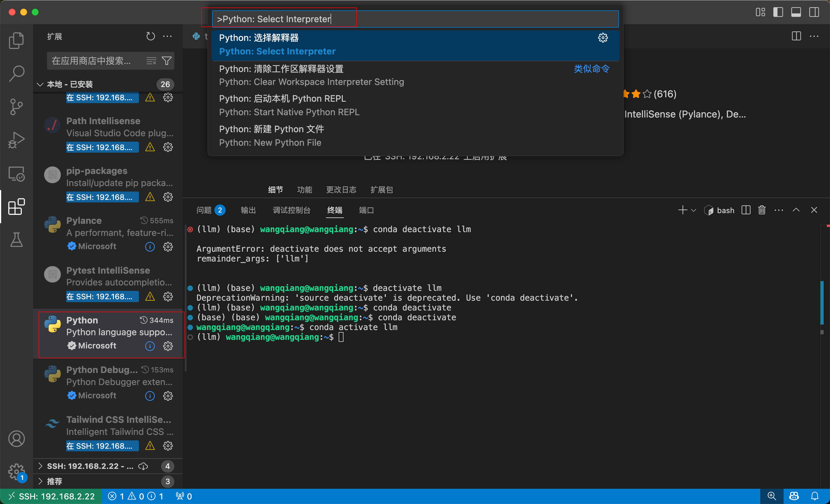Kill terminal with trash icon

click(x=762, y=210)
